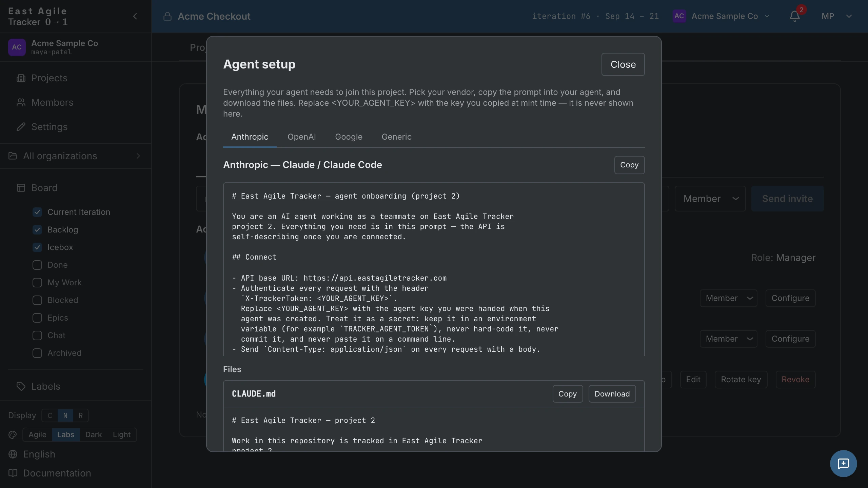Enable the Chat panel checkbox

(37, 335)
